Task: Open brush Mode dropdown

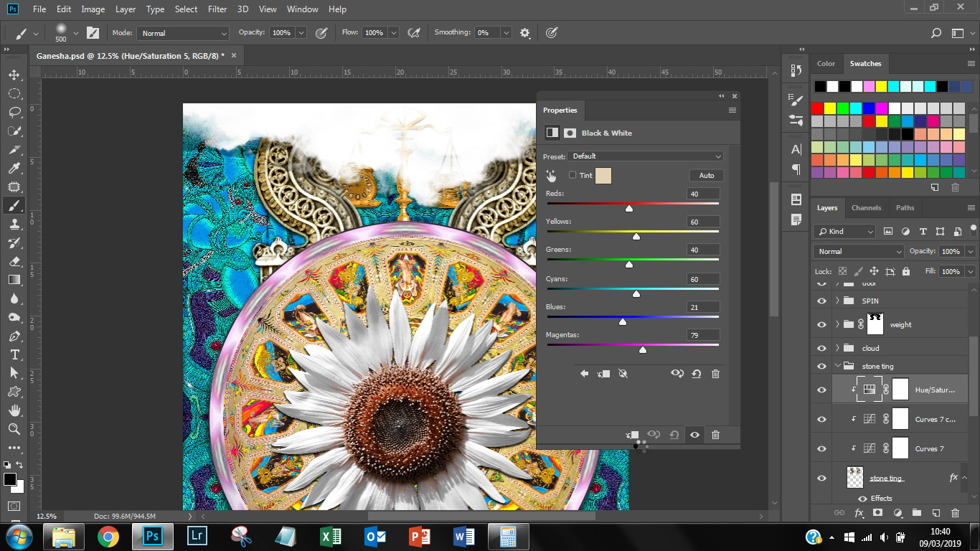Action: point(183,33)
